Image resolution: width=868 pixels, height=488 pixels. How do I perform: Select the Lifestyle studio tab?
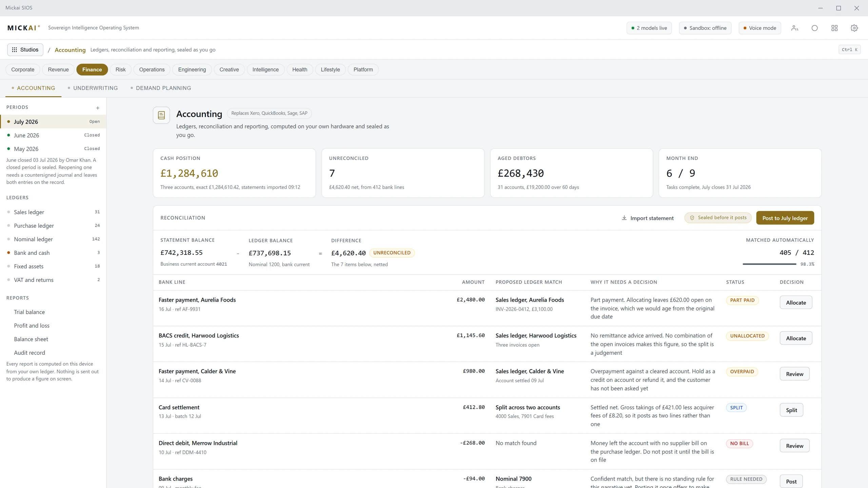coord(330,69)
